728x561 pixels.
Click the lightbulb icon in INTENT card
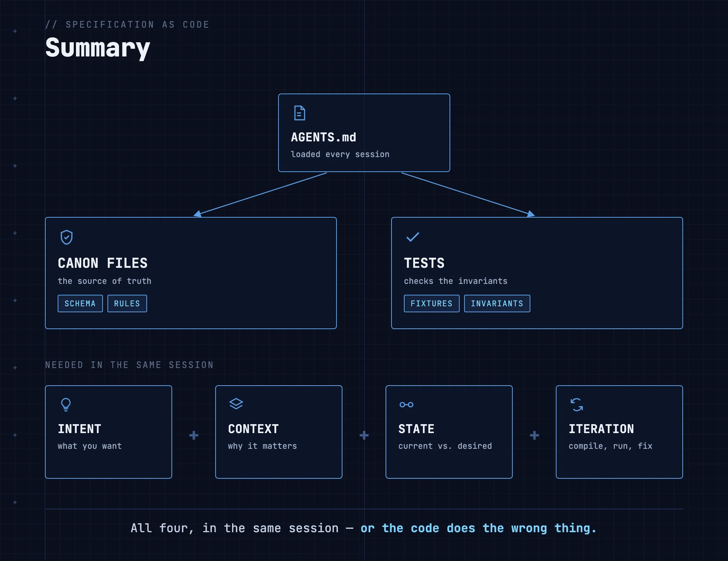pos(66,405)
